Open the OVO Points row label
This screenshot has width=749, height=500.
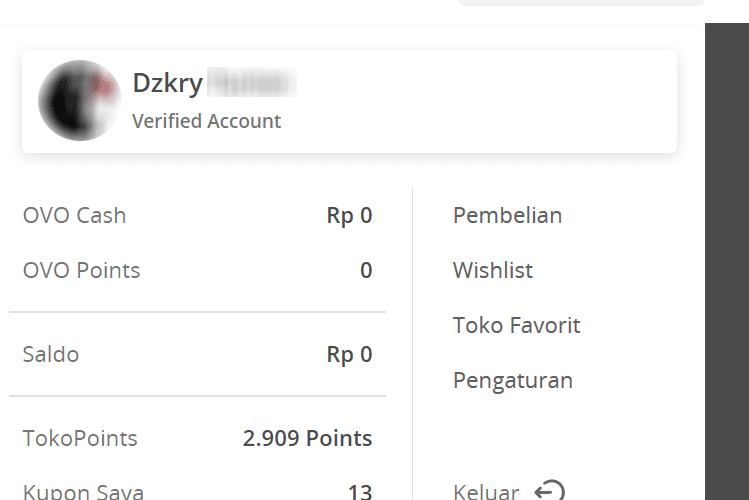point(82,270)
